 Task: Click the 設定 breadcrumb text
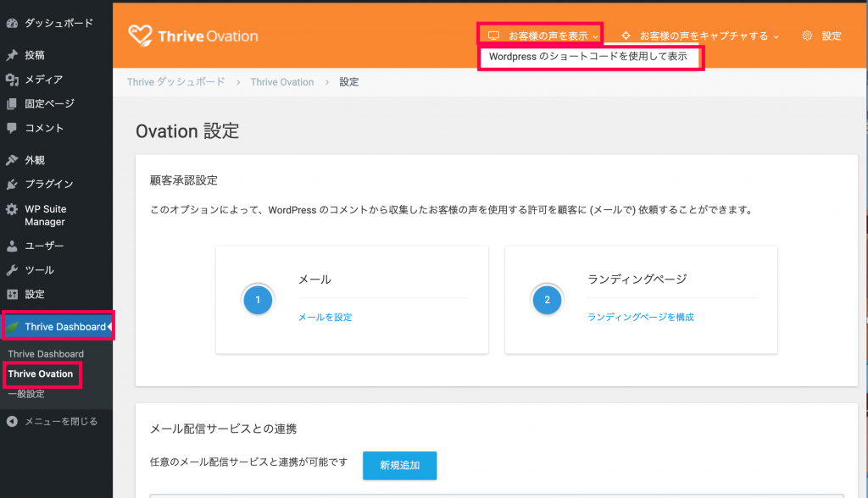pos(348,82)
